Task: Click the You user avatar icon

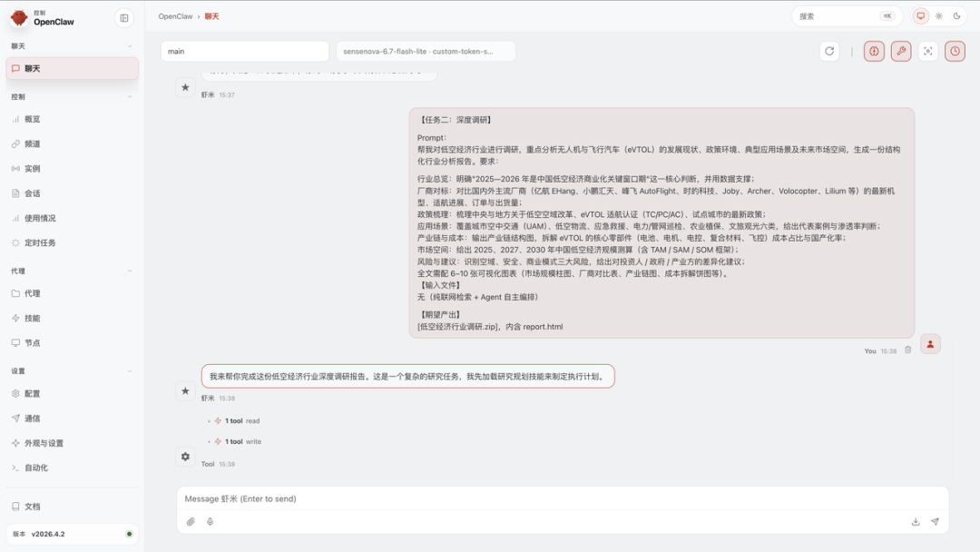Action: point(930,344)
